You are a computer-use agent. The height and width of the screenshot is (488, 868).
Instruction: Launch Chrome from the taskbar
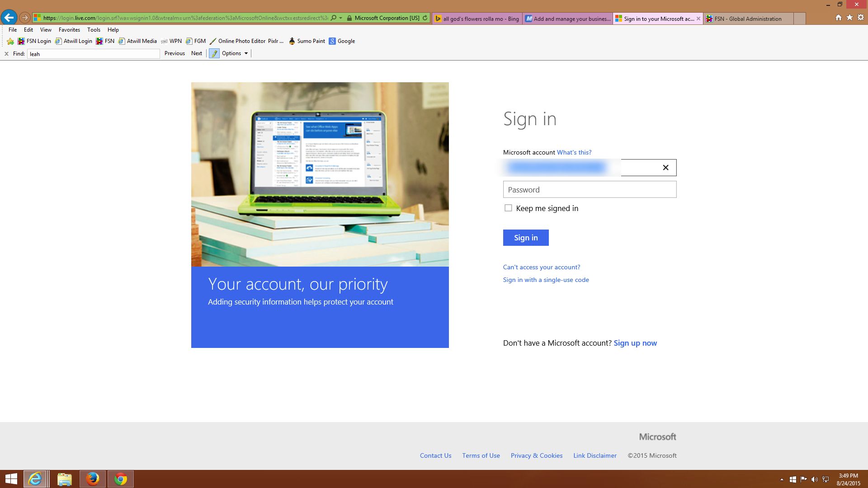(x=120, y=479)
